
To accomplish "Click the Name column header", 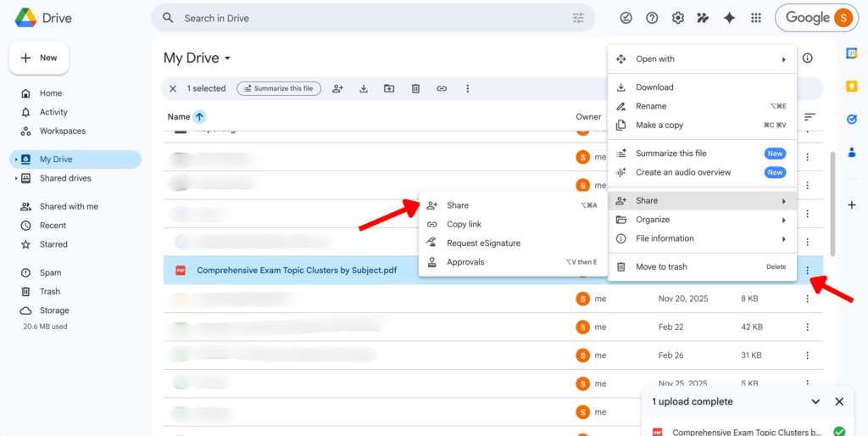I will click(x=179, y=117).
